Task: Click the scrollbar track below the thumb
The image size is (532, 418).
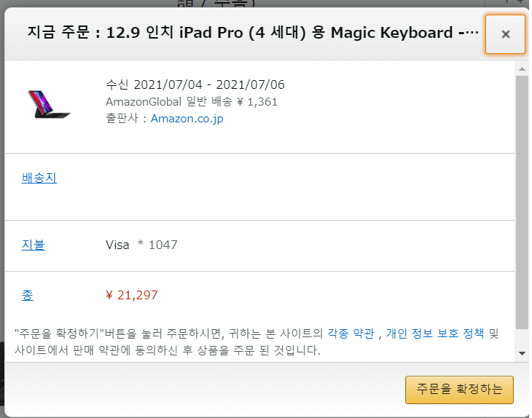Action: (522, 339)
